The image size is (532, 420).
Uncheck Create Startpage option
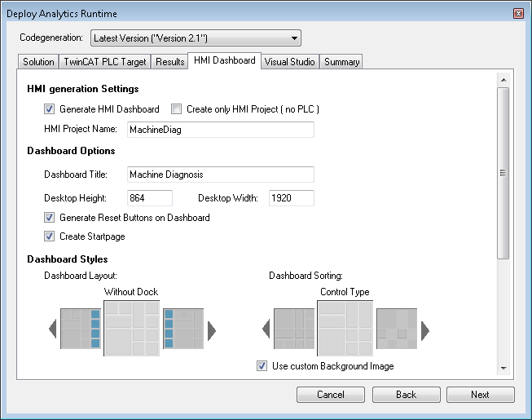coord(49,237)
